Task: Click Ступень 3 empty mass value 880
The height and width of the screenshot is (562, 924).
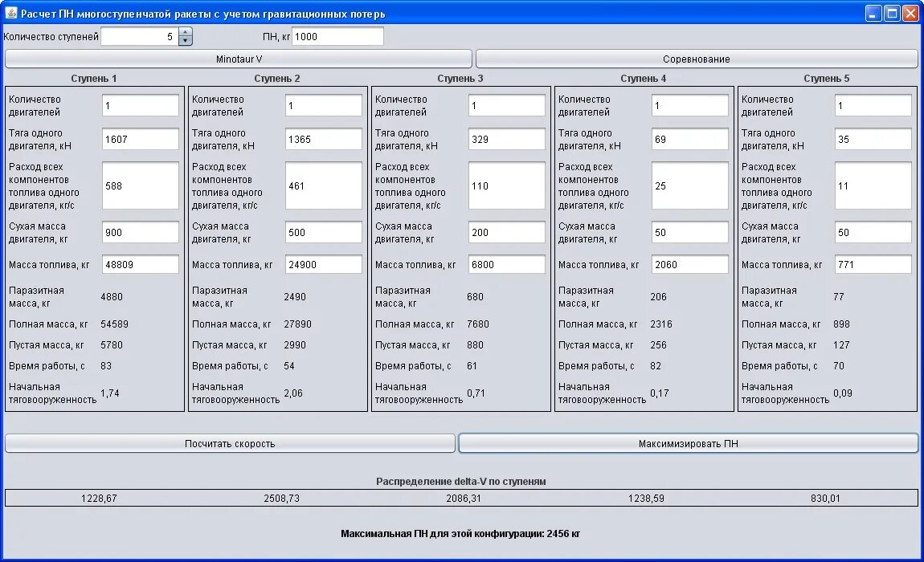Action: click(x=475, y=345)
